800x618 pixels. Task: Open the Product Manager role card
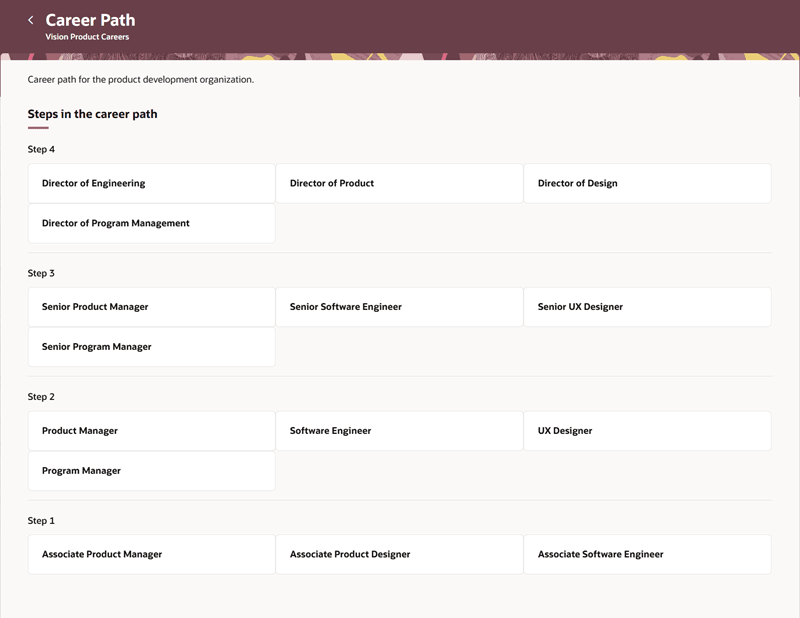[x=150, y=430]
